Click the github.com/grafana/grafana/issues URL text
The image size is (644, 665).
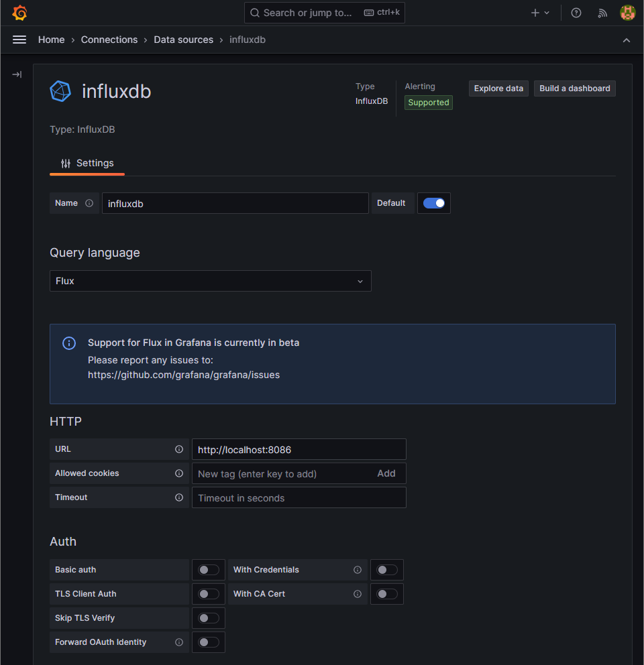(184, 375)
